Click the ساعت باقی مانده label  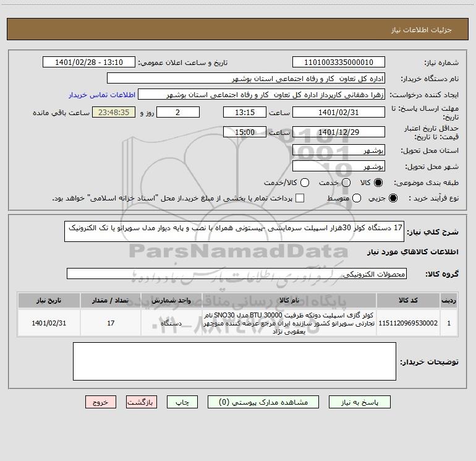(x=61, y=113)
